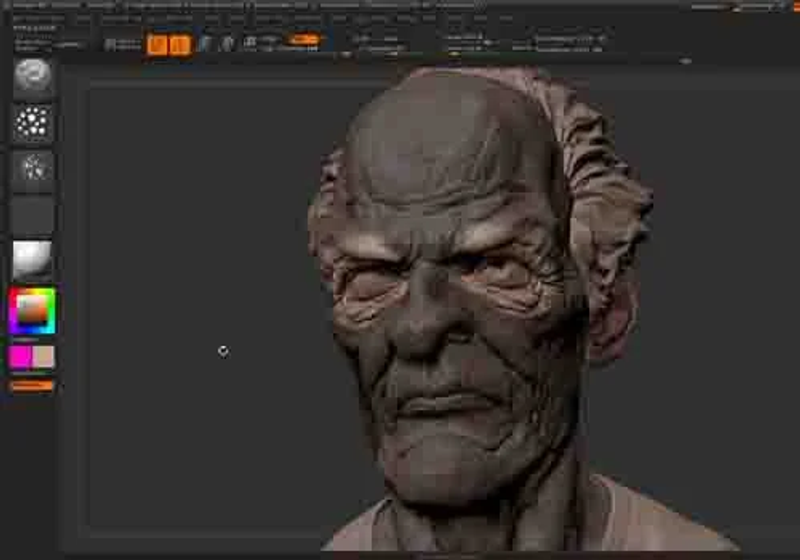This screenshot has width=800, height=560.
Task: Activate the Scale transform icon
Action: coord(227,43)
